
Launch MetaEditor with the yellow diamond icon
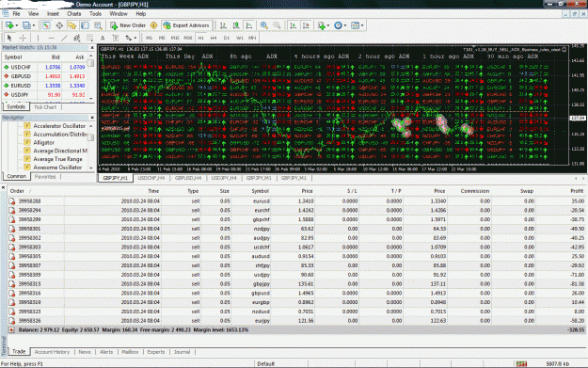[153, 25]
